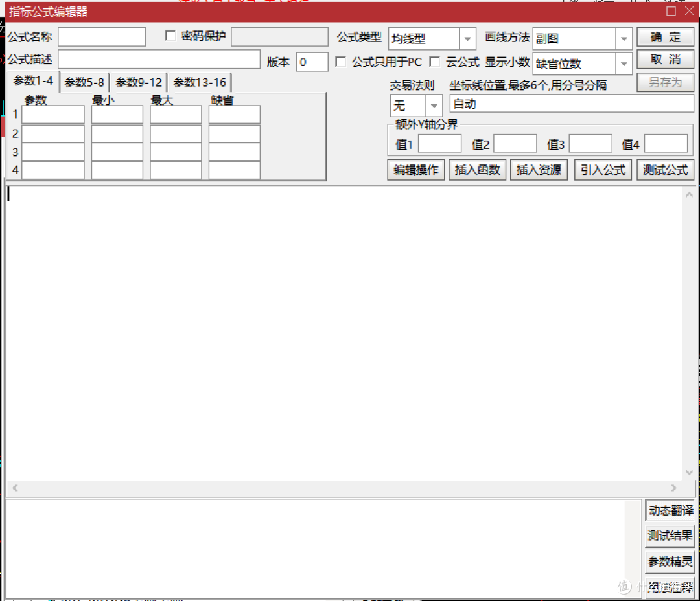
Task: Switch to the 参数5-8 tab
Action: [x=84, y=82]
